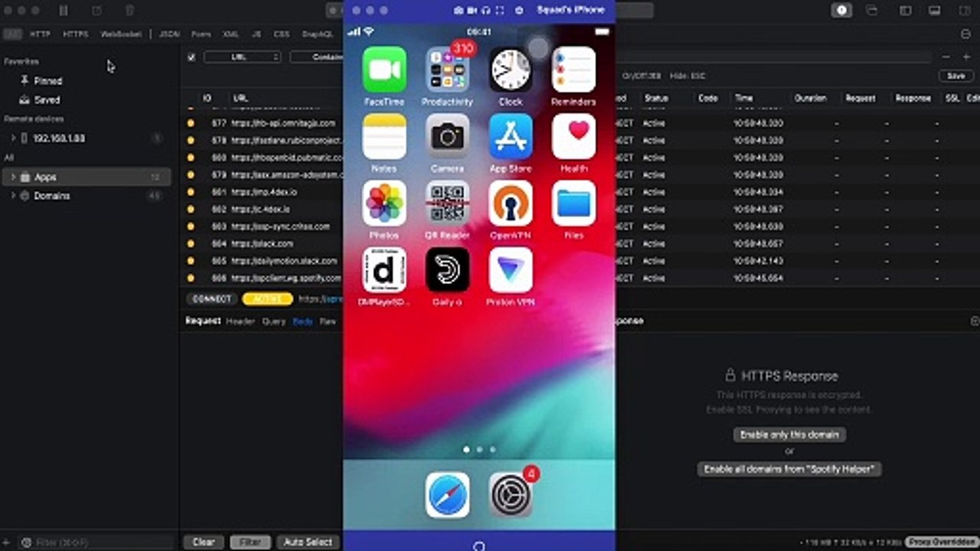The height and width of the screenshot is (551, 980).
Task: Open the Health app
Action: click(x=573, y=137)
